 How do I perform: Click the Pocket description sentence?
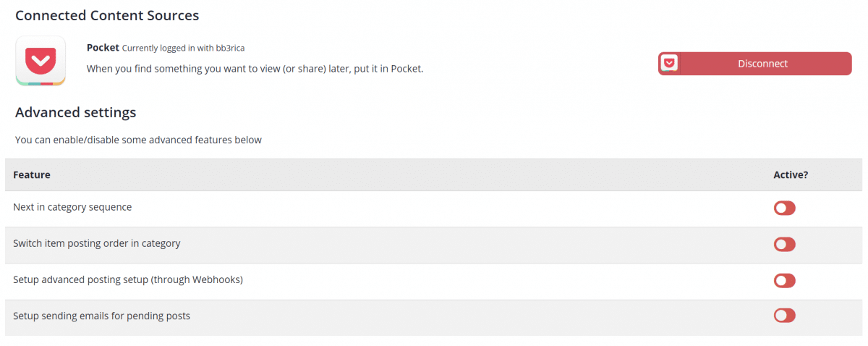255,69
